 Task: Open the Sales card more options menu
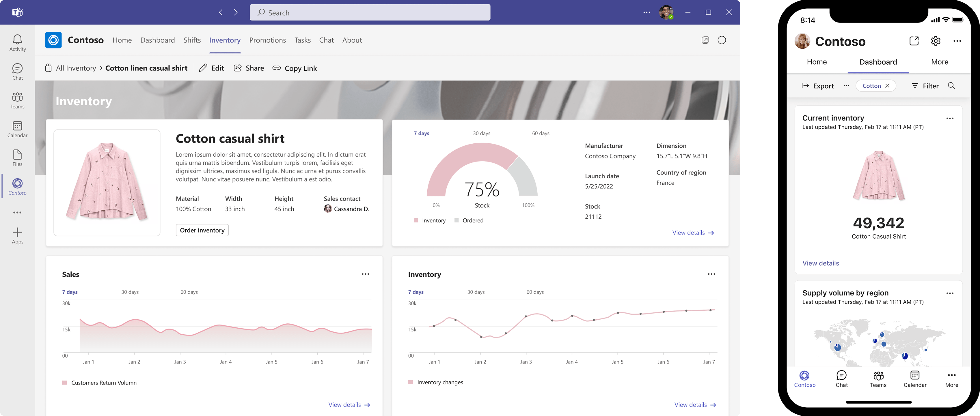365,274
